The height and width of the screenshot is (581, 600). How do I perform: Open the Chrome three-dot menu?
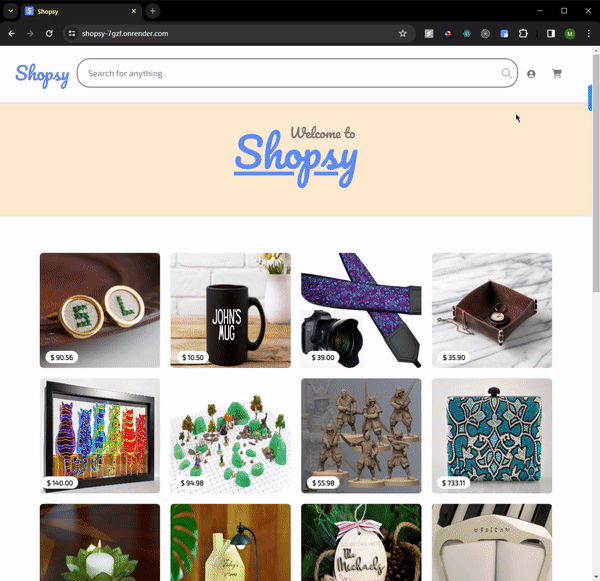pos(589,34)
